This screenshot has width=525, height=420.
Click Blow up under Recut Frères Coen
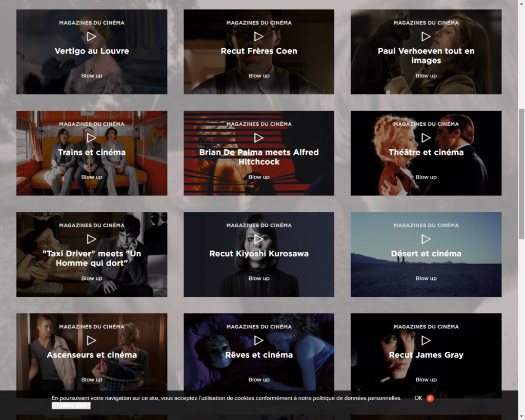click(259, 76)
